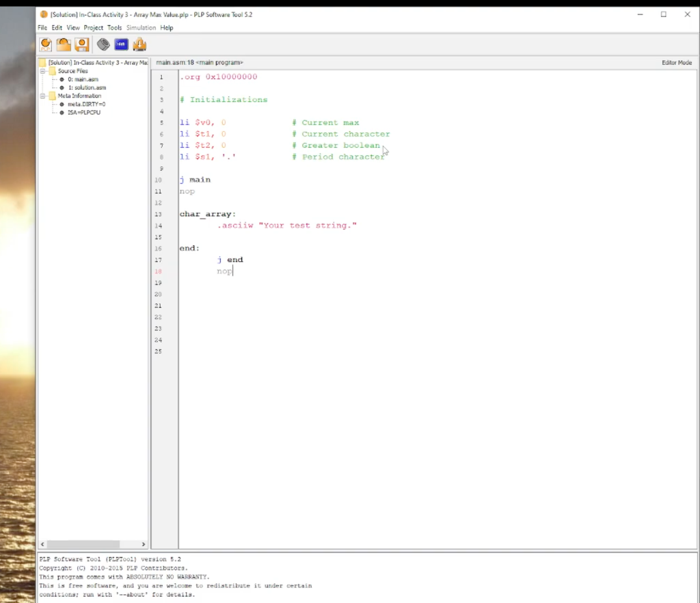The width and height of the screenshot is (700, 603).
Task: Launch the simulator with the blue sim icon
Action: coord(121,44)
